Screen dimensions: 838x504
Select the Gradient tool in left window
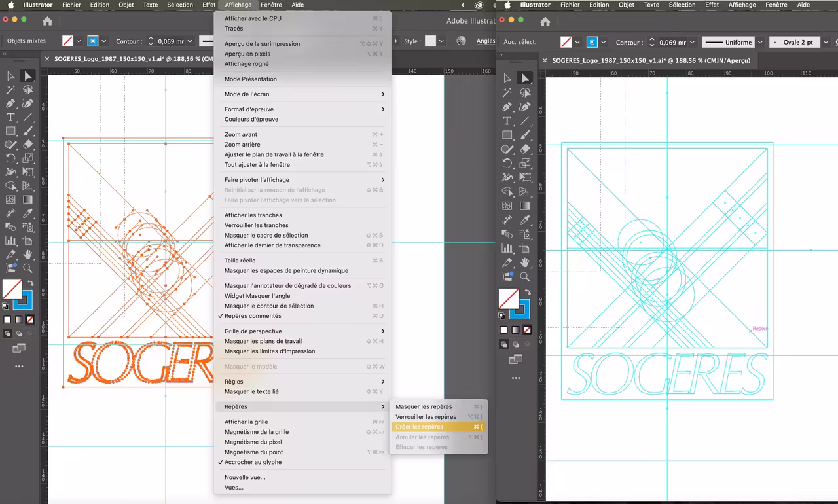[27, 200]
